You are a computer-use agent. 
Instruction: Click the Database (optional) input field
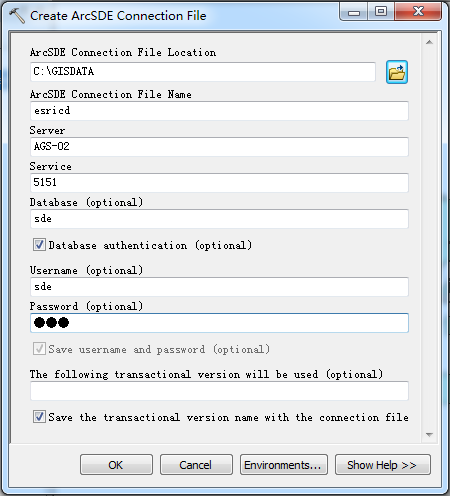(x=219, y=219)
